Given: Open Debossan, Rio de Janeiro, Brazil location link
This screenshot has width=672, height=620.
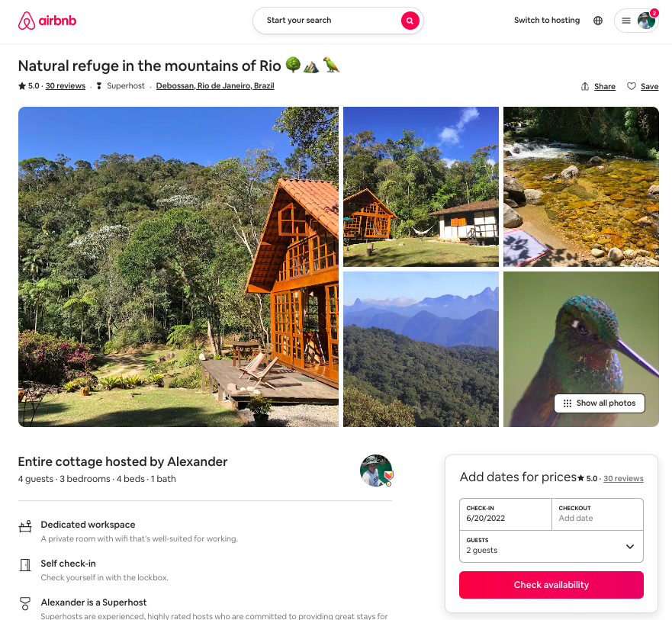Looking at the screenshot, I should tap(214, 85).
